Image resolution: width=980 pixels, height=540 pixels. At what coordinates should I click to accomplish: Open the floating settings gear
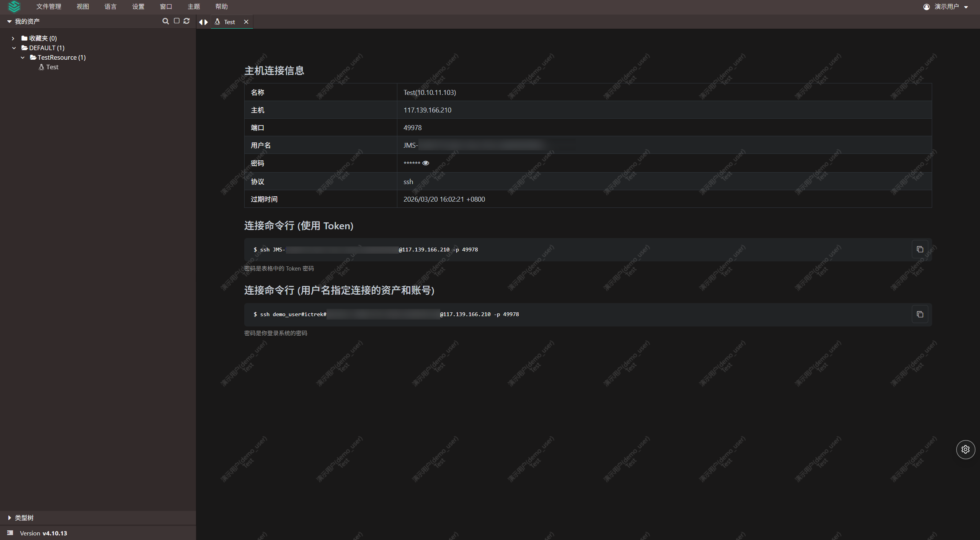pos(965,449)
